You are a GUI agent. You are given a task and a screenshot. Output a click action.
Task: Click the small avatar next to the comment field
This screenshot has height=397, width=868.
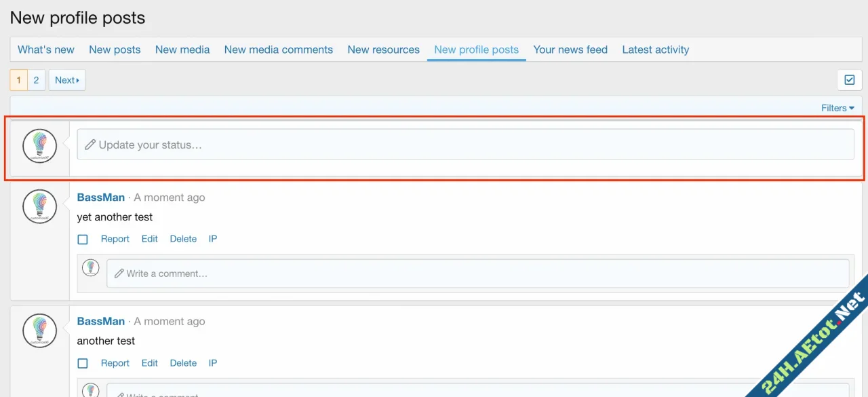coord(91,267)
